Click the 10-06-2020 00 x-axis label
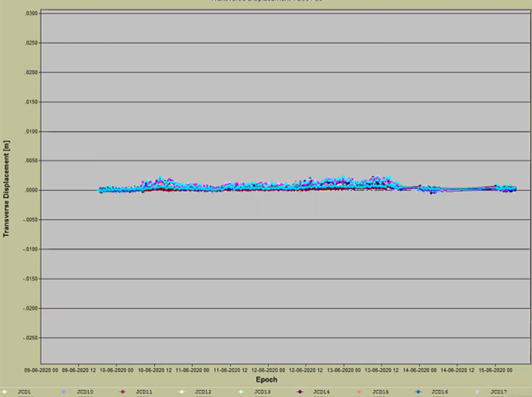Image resolution: width=532 pixels, height=397 pixels. click(117, 370)
